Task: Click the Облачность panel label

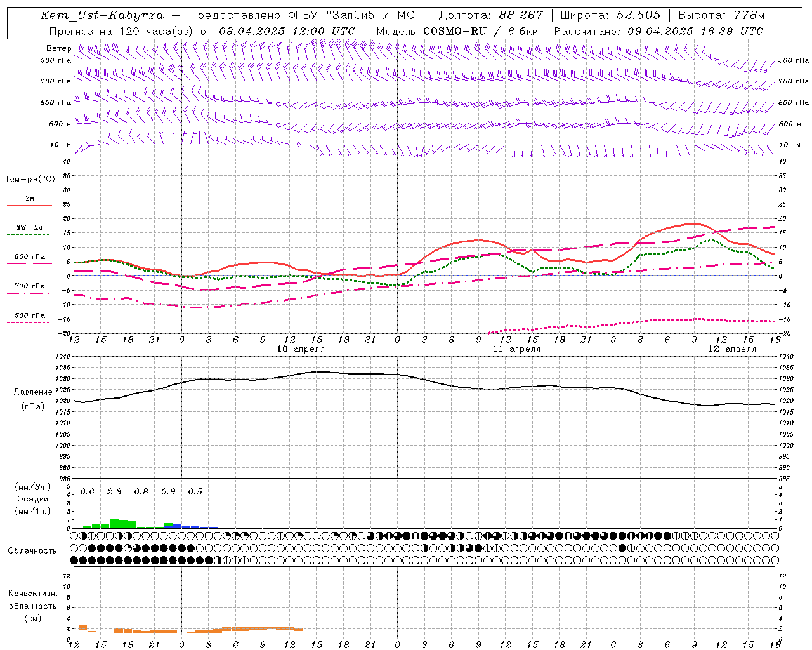Action: tap(32, 551)
